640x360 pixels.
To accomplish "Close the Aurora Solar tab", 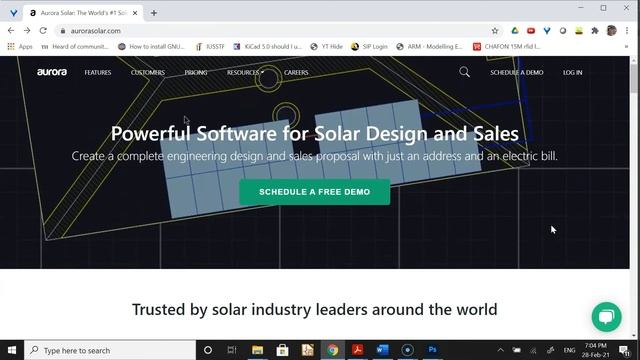I will 135,13.
